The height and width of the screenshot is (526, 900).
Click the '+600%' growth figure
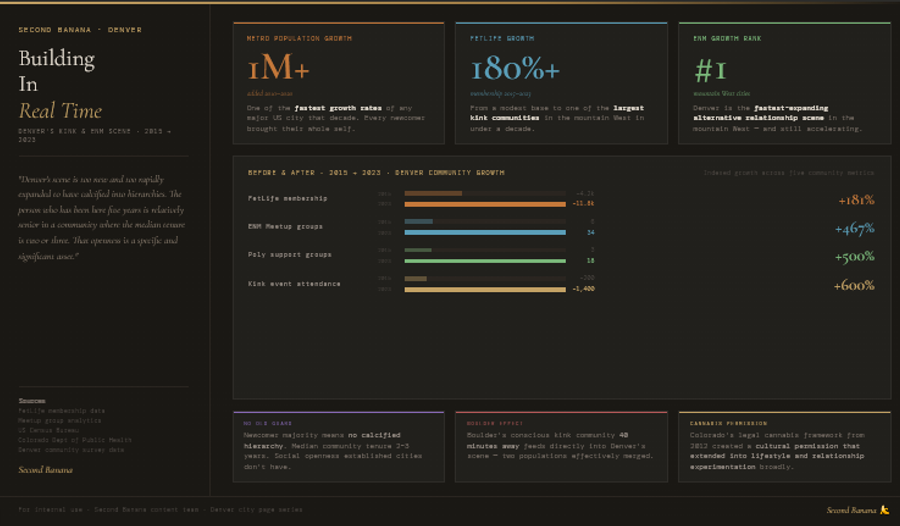[x=854, y=285]
